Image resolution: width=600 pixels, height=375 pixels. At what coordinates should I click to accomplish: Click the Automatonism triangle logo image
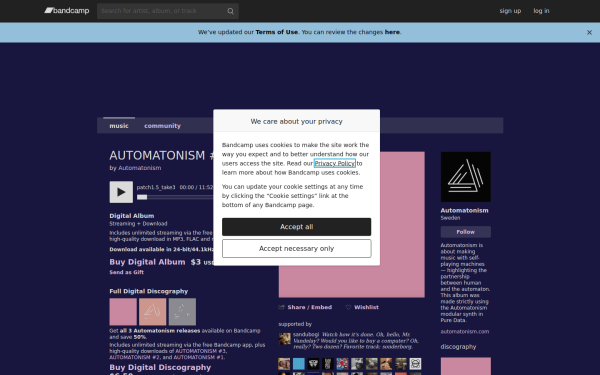tap(466, 177)
